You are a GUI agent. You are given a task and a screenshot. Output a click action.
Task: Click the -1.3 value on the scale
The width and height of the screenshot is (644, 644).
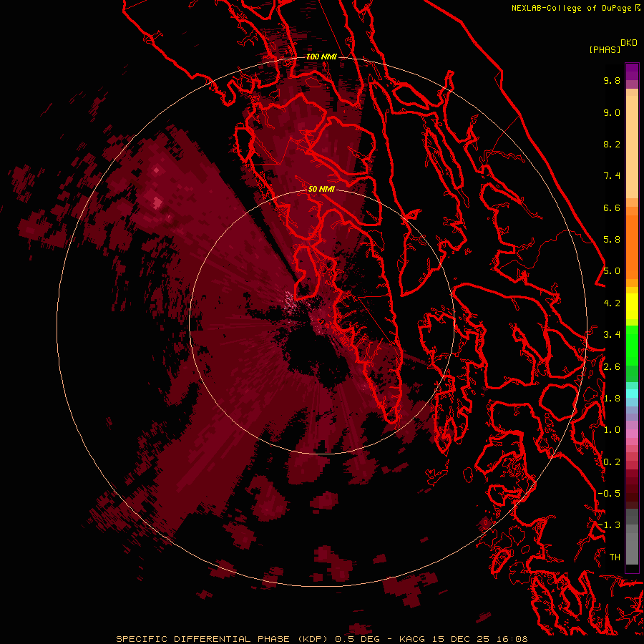coord(609,525)
